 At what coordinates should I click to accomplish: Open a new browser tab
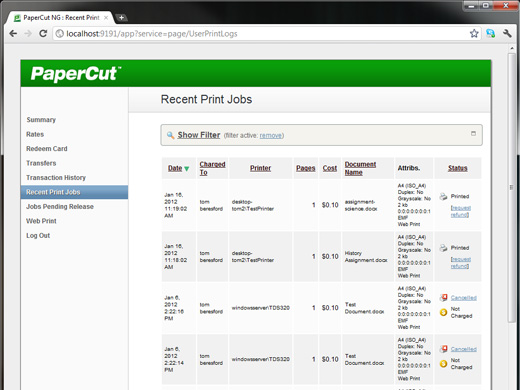point(121,17)
